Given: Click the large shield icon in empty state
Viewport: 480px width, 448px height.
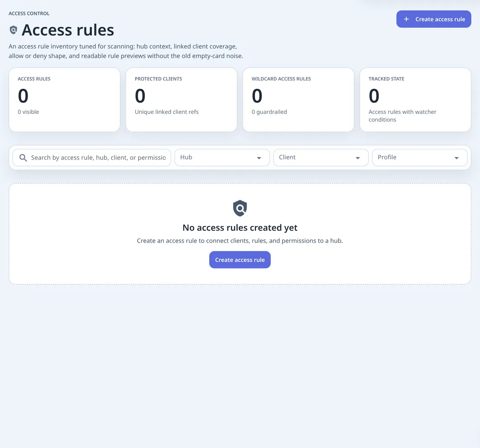Looking at the screenshot, I should click(x=240, y=208).
